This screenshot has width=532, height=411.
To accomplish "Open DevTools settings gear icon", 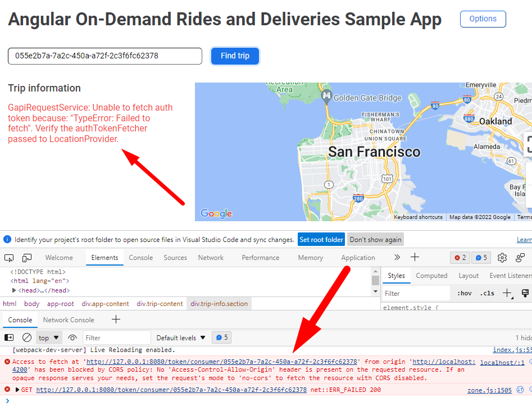I will point(502,258).
